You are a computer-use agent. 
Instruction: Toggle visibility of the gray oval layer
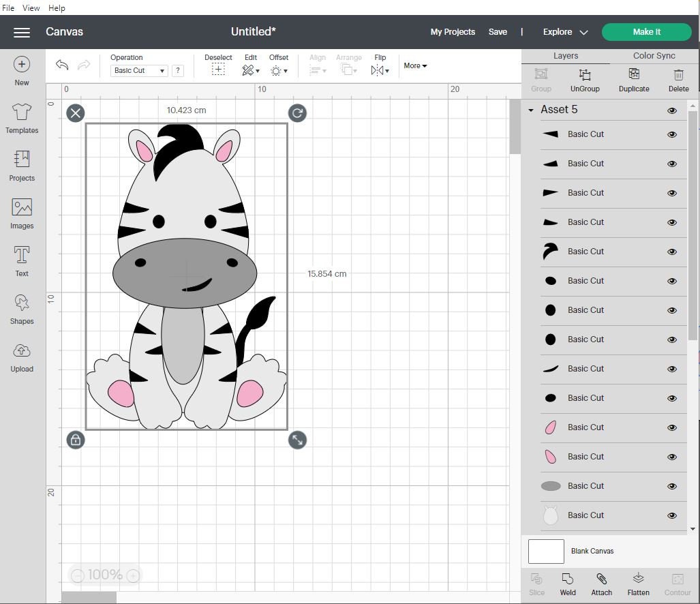tap(672, 486)
